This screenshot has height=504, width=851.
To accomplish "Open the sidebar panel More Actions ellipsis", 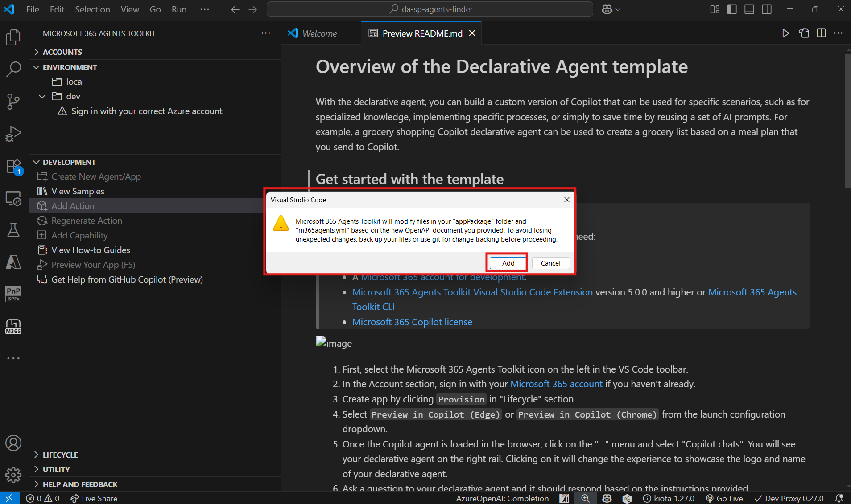I will (x=266, y=33).
